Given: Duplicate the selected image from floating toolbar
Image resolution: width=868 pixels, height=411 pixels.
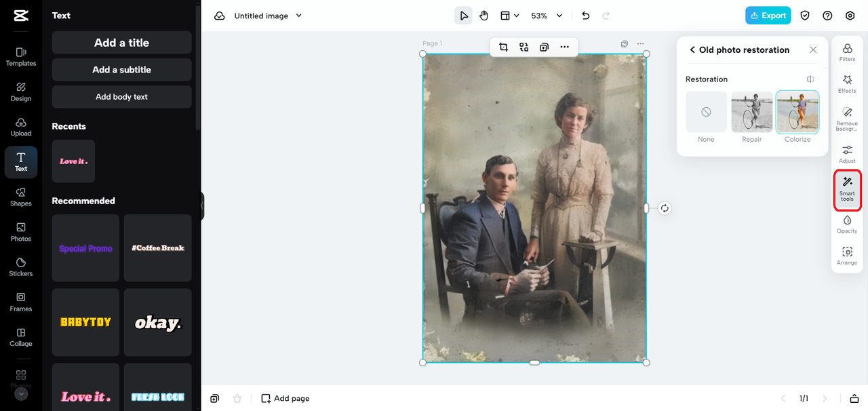Looking at the screenshot, I should point(544,47).
